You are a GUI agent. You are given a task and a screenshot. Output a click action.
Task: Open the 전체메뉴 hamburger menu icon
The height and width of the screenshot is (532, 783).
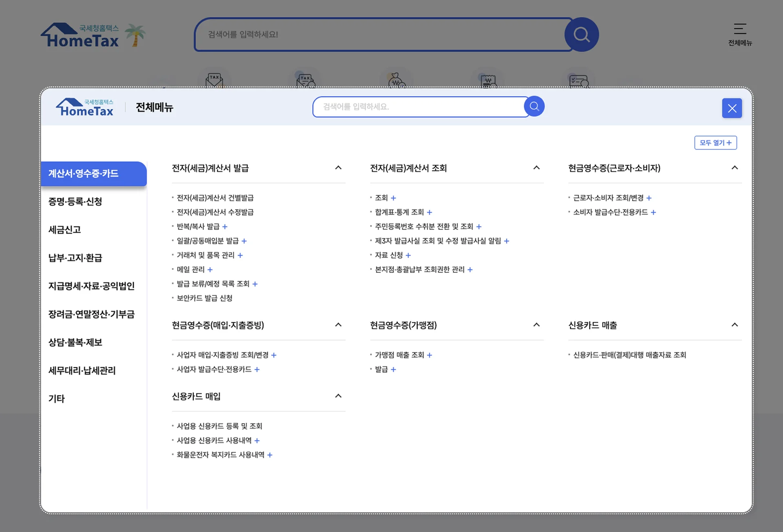740,29
